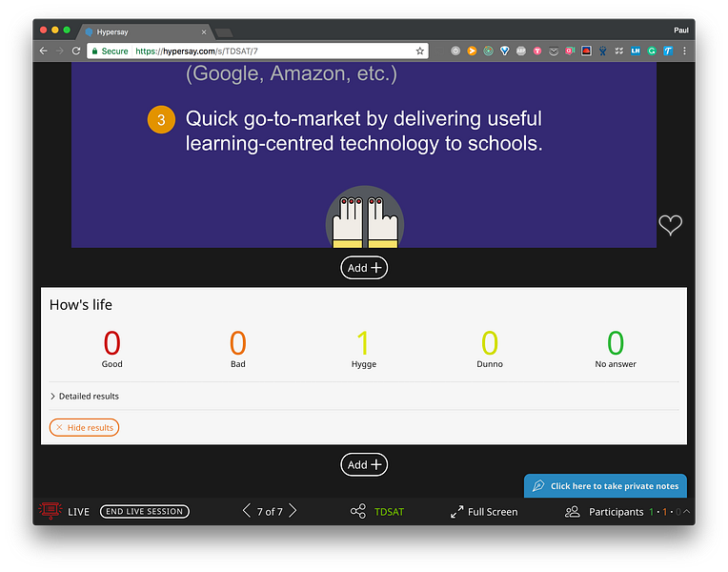Click the orange arrow extension icon
This screenshot has width=728, height=572.
(x=472, y=51)
